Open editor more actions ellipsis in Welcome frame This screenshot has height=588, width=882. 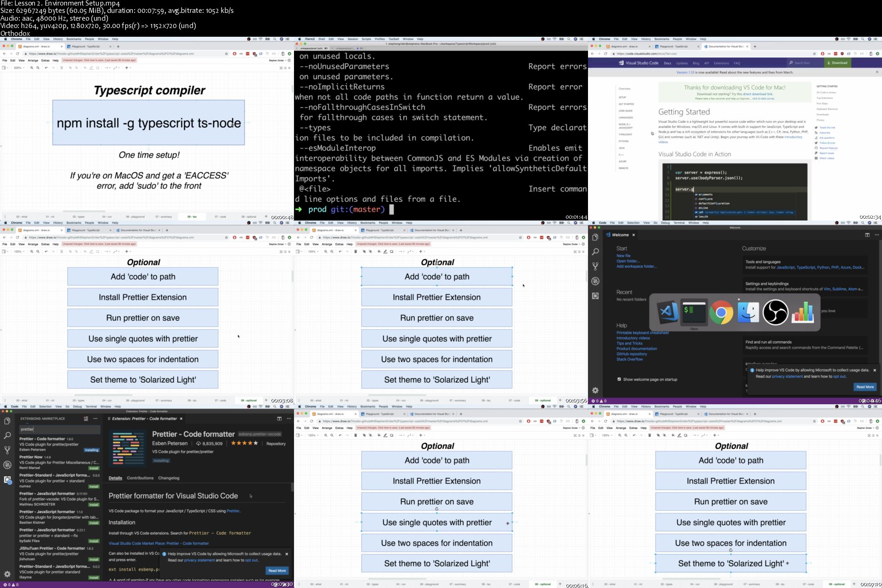pos(876,235)
